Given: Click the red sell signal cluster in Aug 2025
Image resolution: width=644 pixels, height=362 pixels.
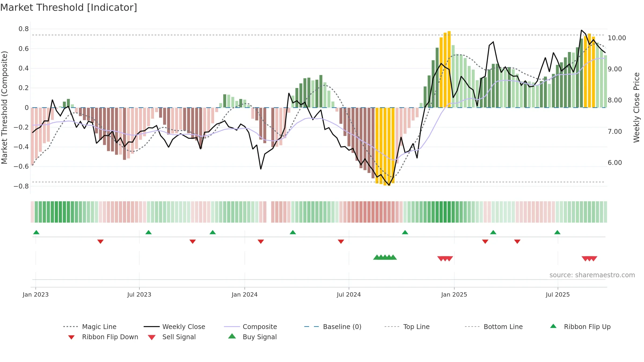Looking at the screenshot, I should [x=590, y=259].
